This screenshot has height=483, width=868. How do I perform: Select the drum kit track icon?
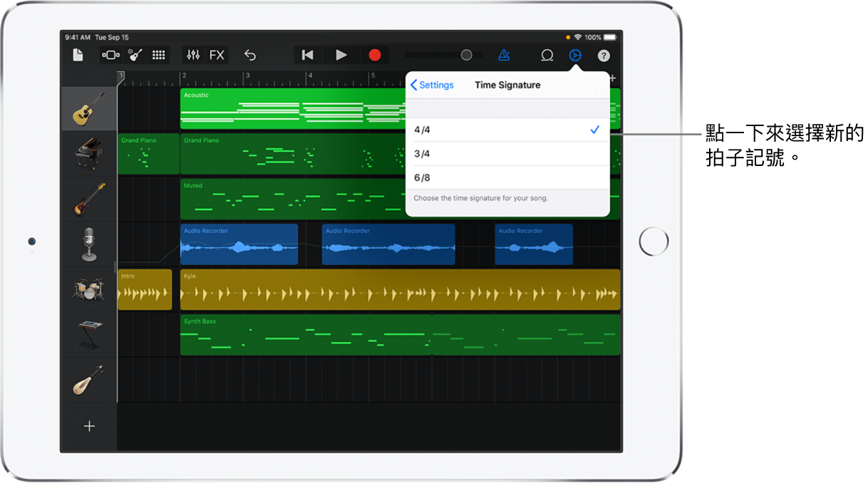click(89, 289)
